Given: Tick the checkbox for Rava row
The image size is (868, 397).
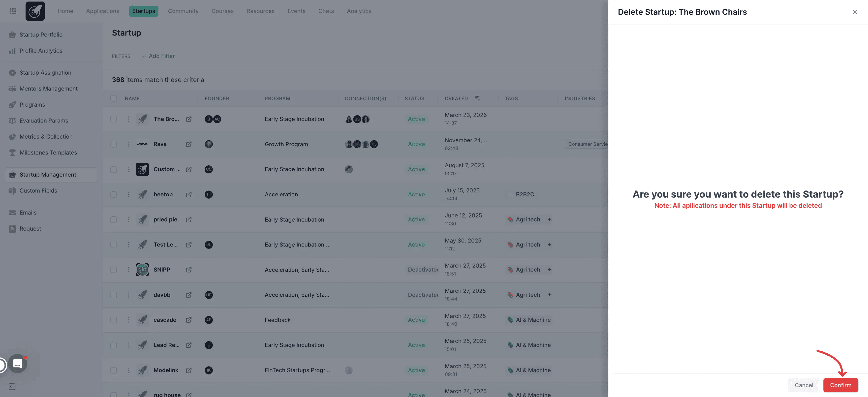Looking at the screenshot, I should click(x=114, y=144).
